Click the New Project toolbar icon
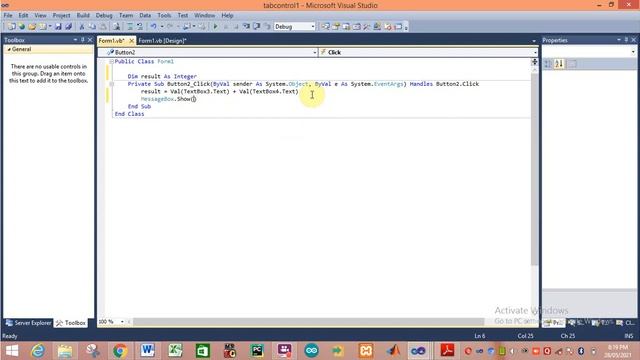The image size is (640, 360). [11, 27]
